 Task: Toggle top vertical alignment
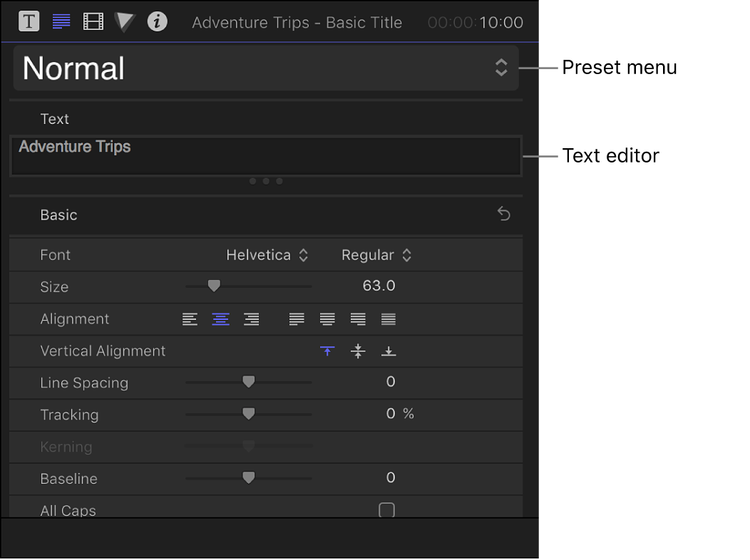click(327, 351)
